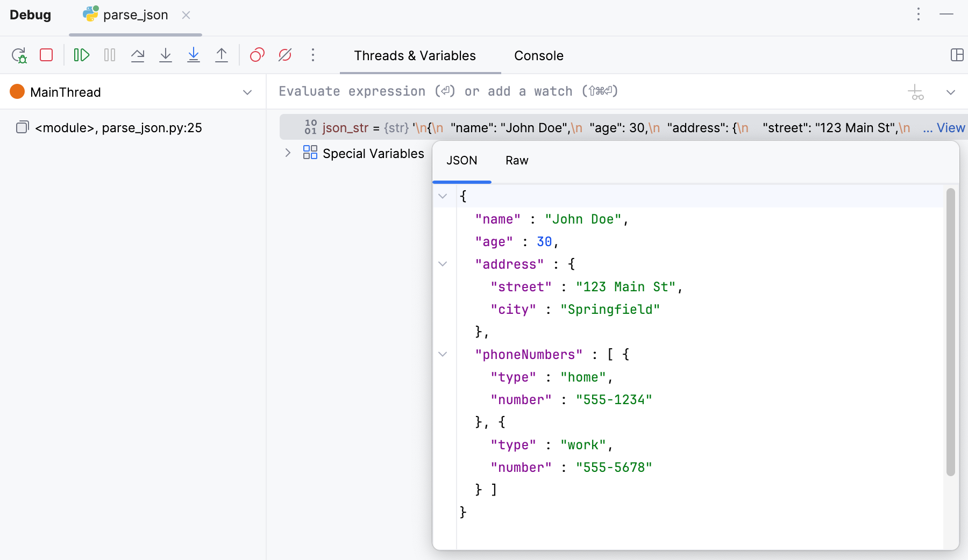Switch to the Raw view tab
Image resolution: width=968 pixels, height=560 pixels.
(x=516, y=161)
